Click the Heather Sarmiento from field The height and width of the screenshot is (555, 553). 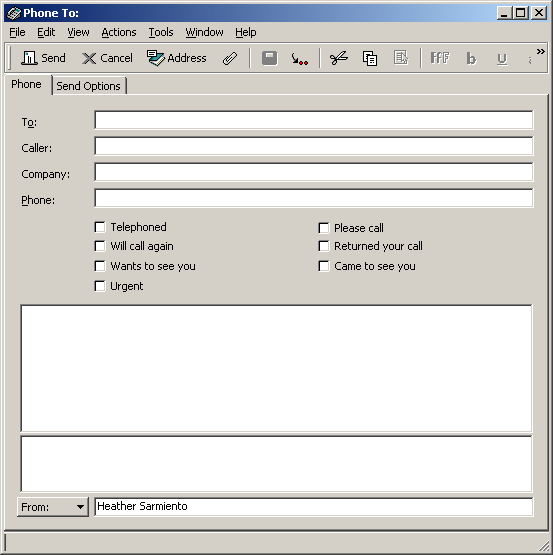pos(314,507)
